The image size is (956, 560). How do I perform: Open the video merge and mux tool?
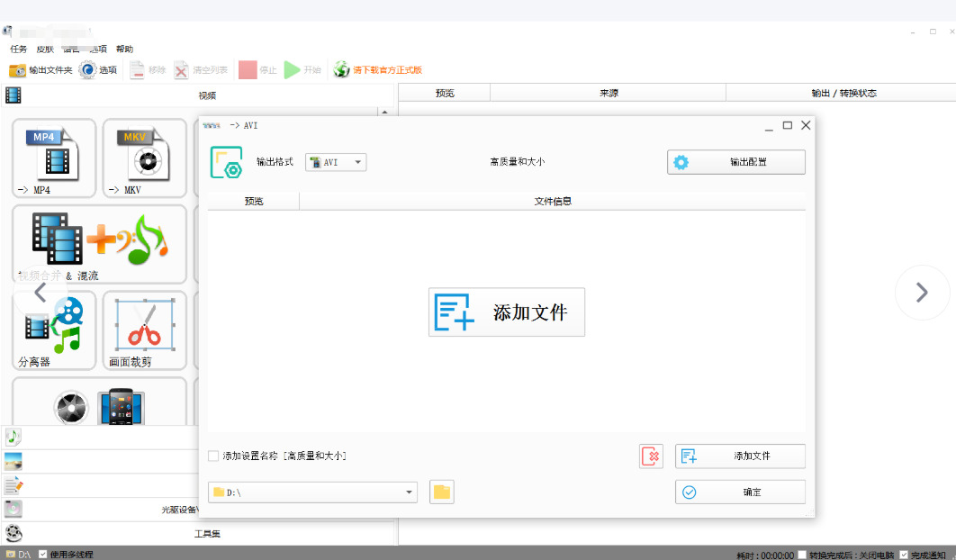(99, 243)
